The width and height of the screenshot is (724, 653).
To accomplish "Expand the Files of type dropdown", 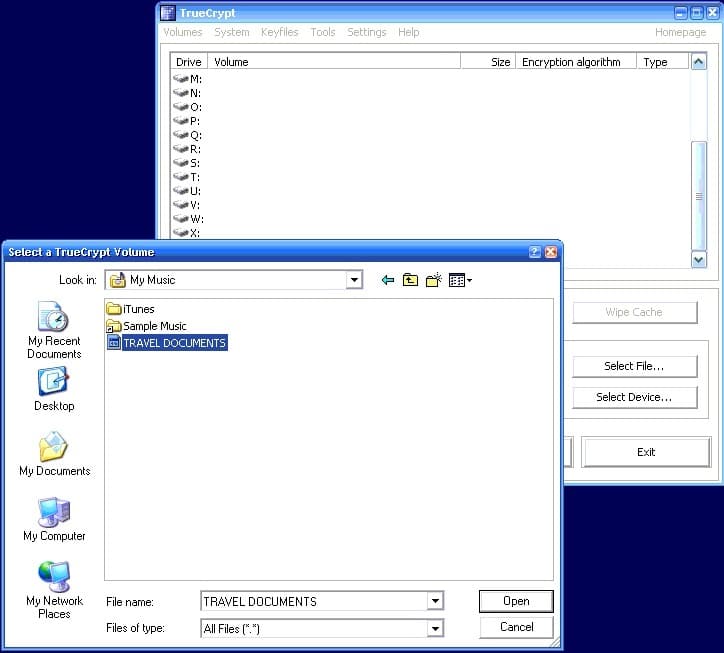I will tap(435, 628).
